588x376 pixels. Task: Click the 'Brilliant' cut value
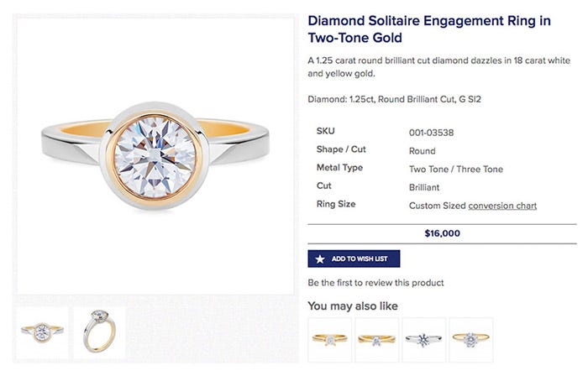tap(425, 187)
